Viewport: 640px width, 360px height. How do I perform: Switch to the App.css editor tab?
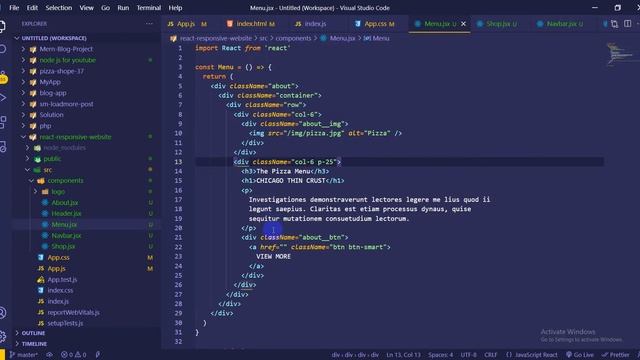pos(375,24)
